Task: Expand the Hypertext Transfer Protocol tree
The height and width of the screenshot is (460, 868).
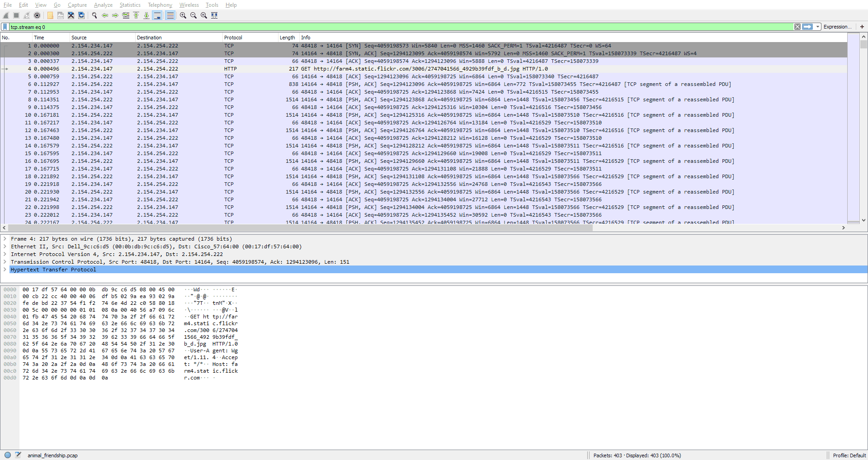Action: tap(5, 270)
